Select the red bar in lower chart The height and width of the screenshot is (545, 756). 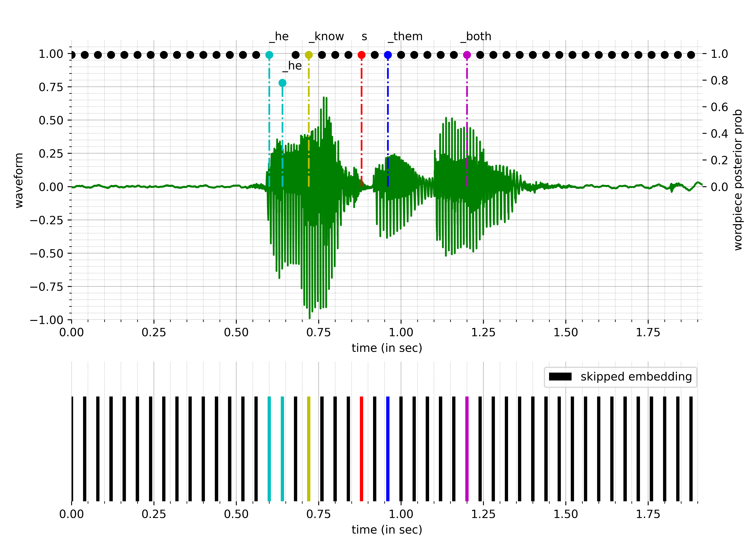click(361, 448)
